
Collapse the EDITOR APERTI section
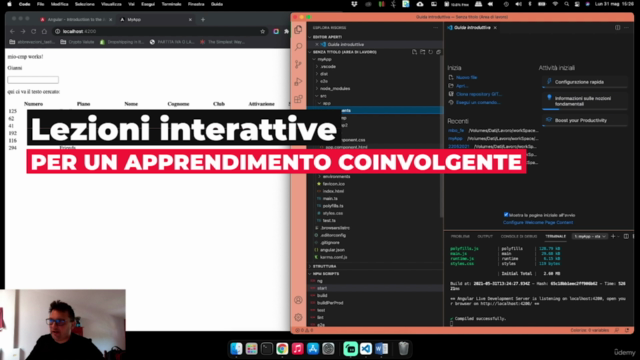[376, 37]
